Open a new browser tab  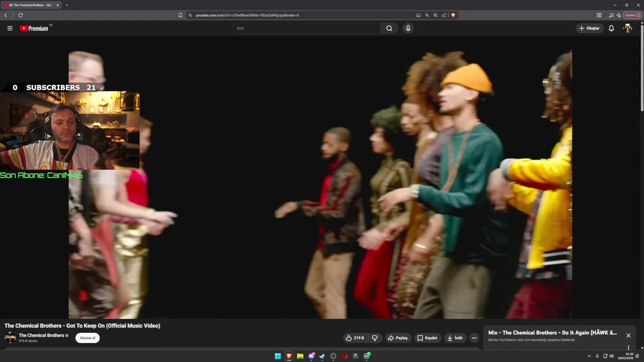tap(67, 5)
